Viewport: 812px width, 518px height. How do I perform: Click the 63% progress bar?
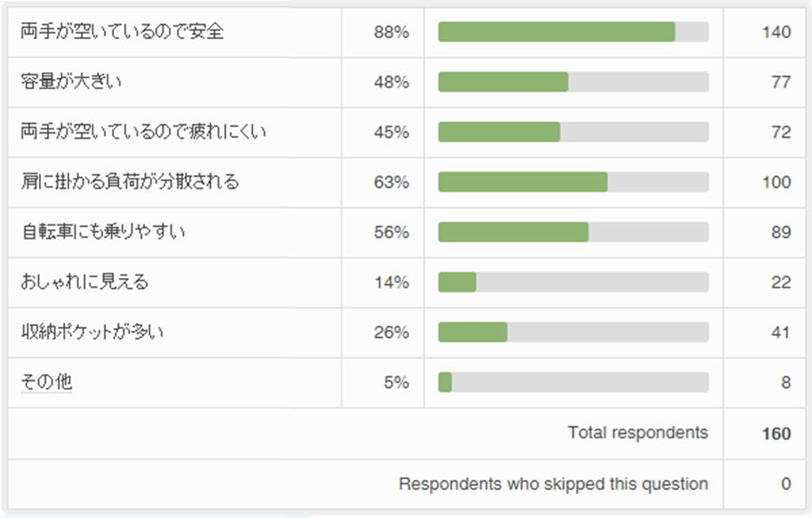point(573,182)
